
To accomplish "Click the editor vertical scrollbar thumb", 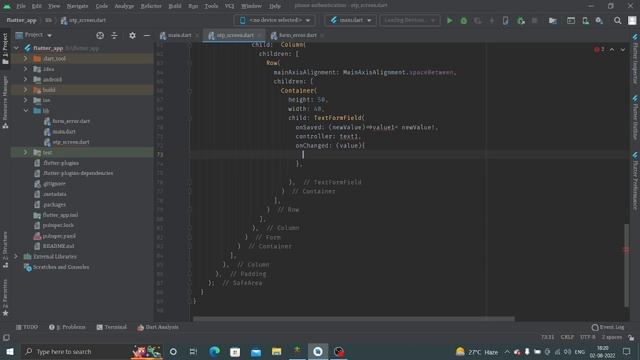I will [626, 265].
